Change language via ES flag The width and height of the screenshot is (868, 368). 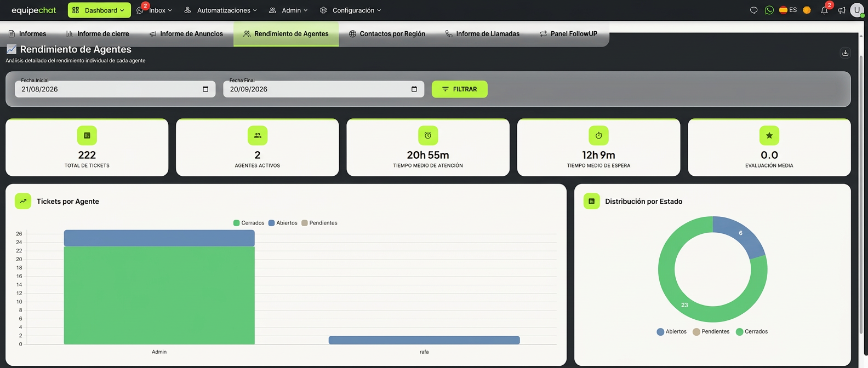point(788,10)
